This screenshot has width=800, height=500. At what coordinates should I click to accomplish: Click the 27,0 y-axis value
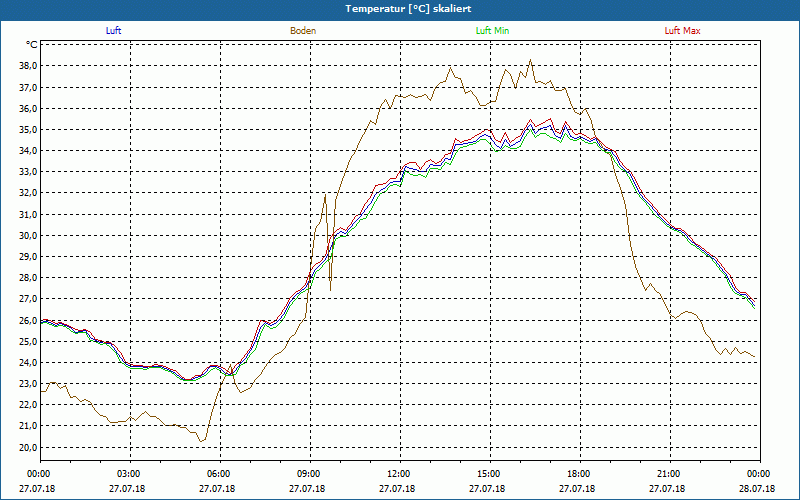click(28, 299)
